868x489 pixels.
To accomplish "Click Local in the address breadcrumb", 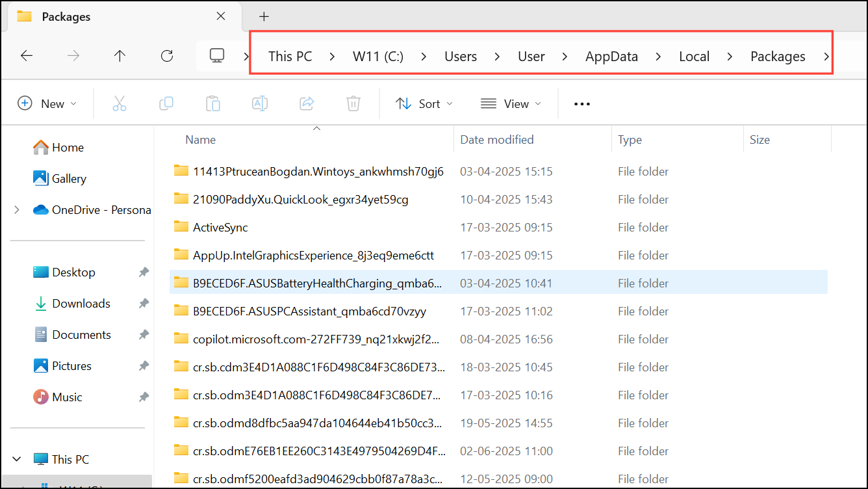I will tap(694, 57).
